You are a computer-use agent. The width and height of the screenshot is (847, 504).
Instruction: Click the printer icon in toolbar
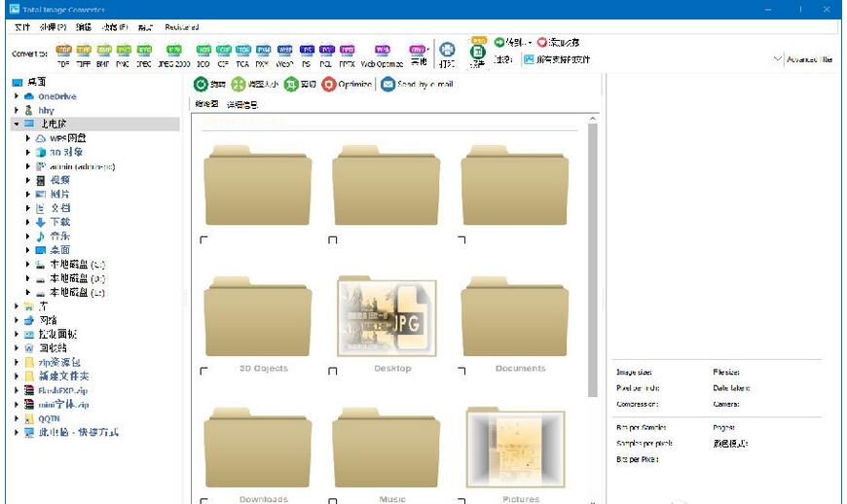(446, 51)
